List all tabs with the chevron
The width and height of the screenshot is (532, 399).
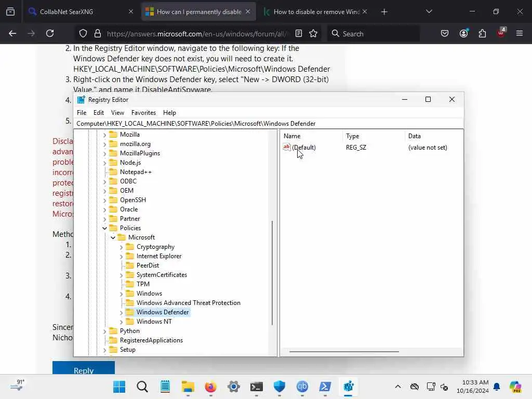[x=429, y=12]
